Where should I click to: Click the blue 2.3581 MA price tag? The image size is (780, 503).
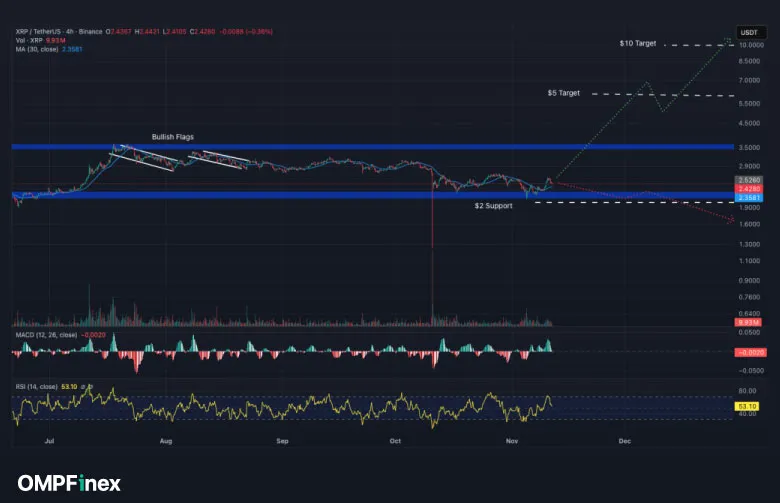point(749,198)
